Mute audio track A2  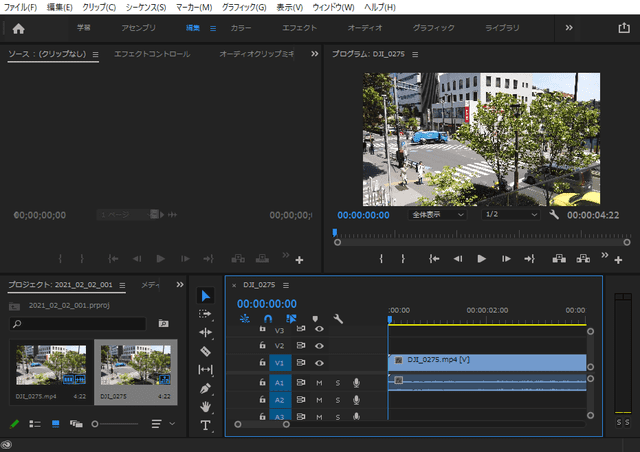click(x=319, y=400)
